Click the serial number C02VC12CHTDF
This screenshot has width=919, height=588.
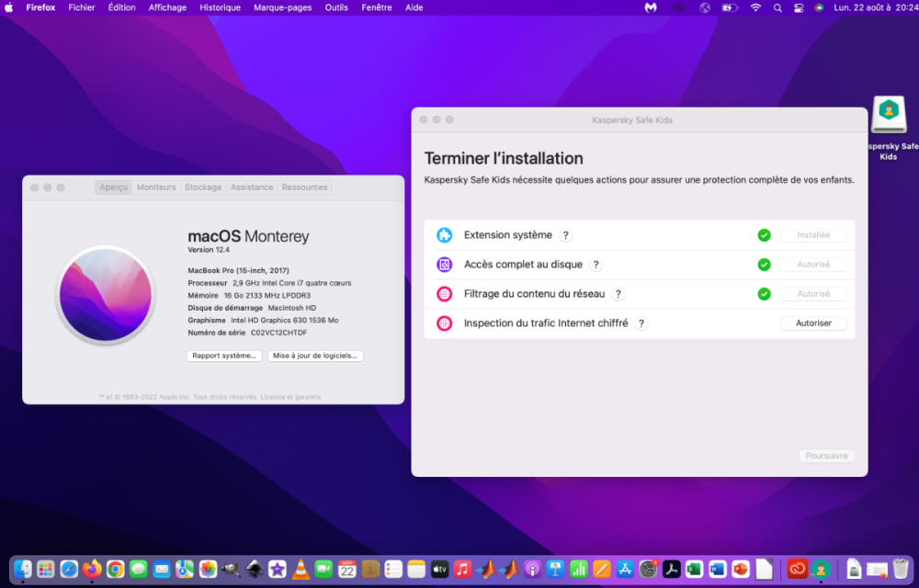(x=279, y=333)
